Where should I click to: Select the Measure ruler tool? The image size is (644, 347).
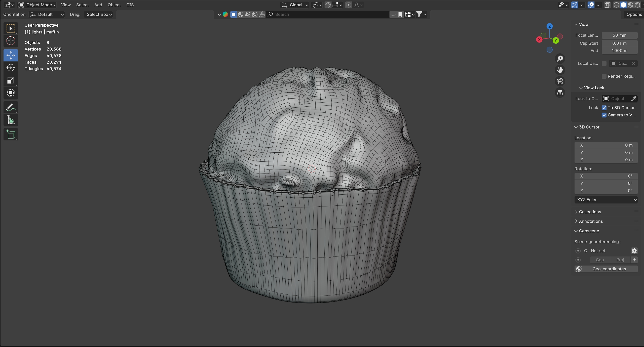(x=11, y=120)
